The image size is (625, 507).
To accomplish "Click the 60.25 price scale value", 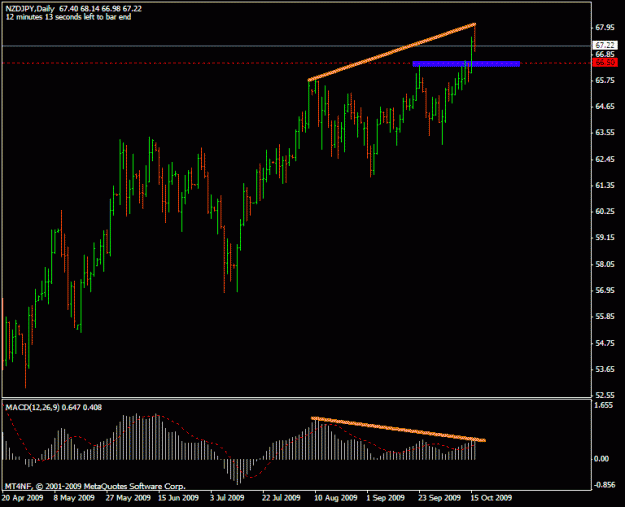I will pos(604,211).
